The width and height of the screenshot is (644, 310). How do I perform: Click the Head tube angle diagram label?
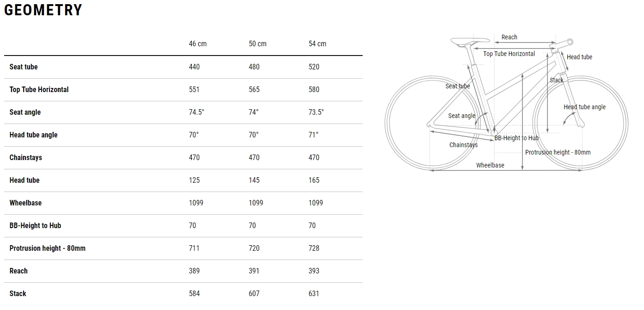click(584, 107)
